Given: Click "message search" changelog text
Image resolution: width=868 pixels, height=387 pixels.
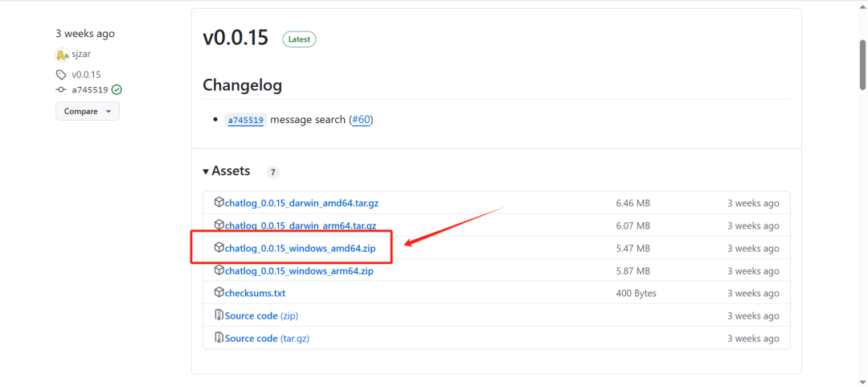Looking at the screenshot, I should [x=308, y=120].
